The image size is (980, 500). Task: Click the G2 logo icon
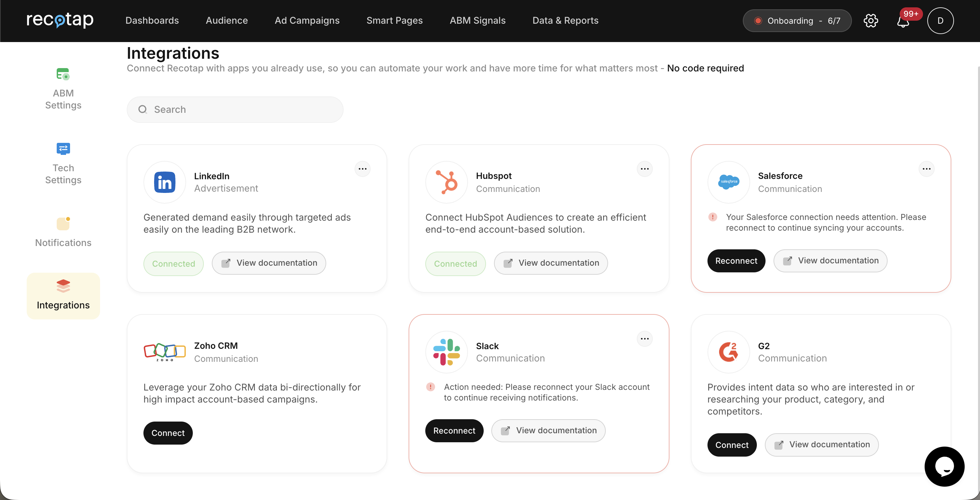[x=728, y=352]
